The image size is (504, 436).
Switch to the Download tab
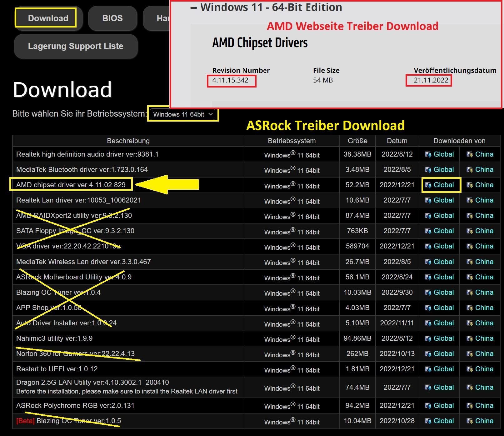pos(48,18)
